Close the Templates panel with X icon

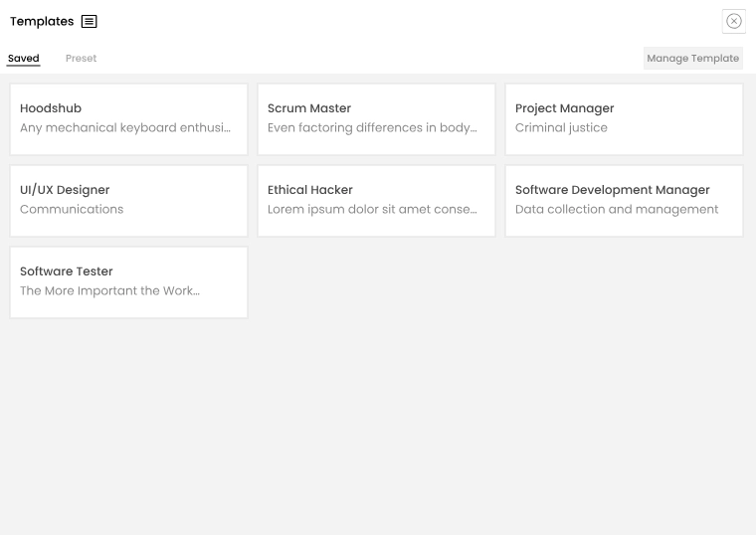733,21
